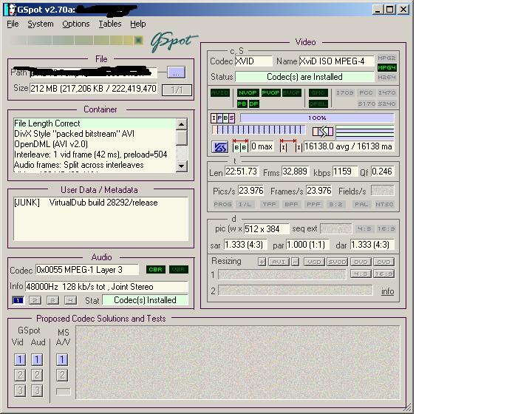
Task: Click the PAL indicator
Action: click(x=361, y=204)
